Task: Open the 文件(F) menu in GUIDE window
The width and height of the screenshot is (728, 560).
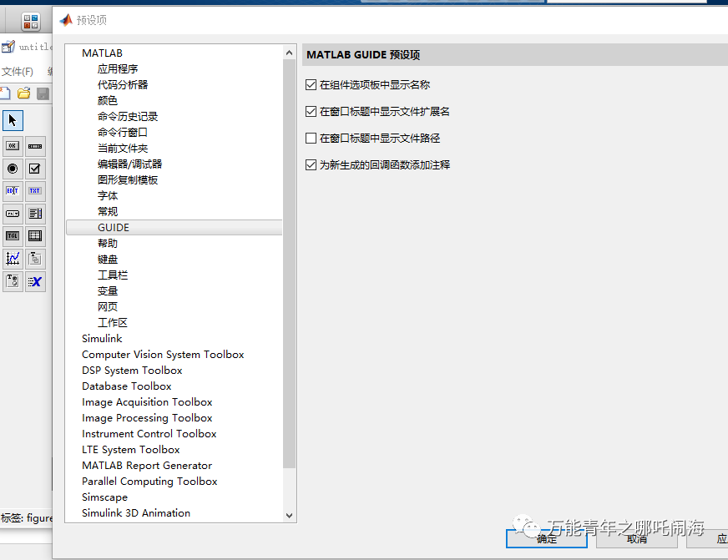Action: [18, 72]
